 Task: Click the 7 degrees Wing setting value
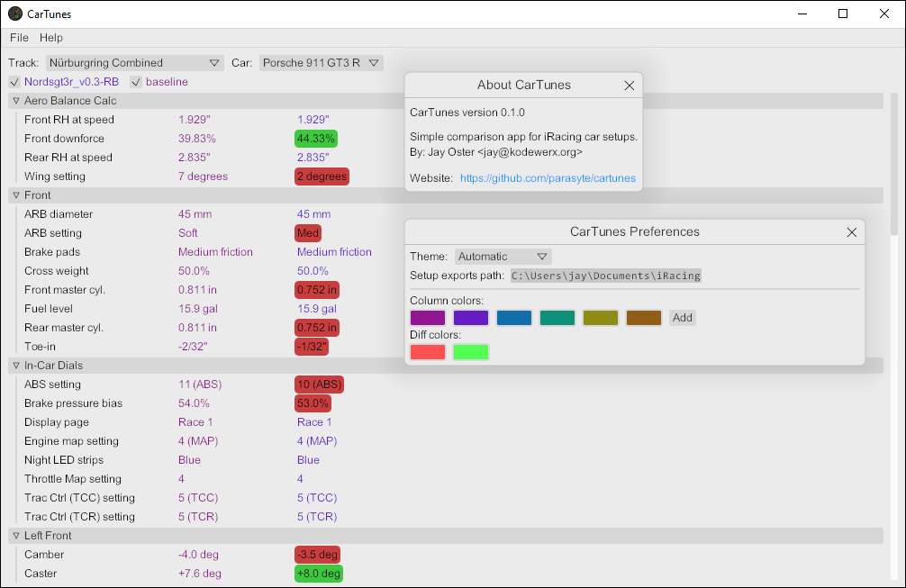tap(203, 176)
